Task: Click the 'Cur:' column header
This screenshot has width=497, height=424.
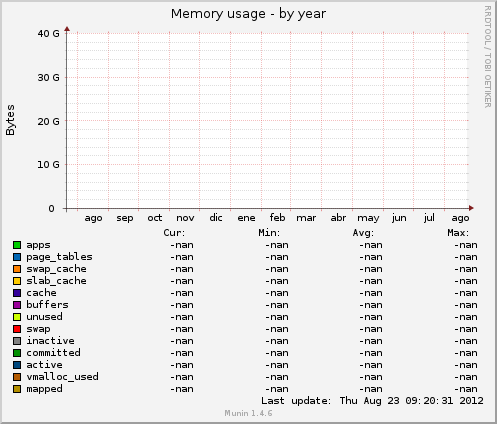Action: (174, 233)
